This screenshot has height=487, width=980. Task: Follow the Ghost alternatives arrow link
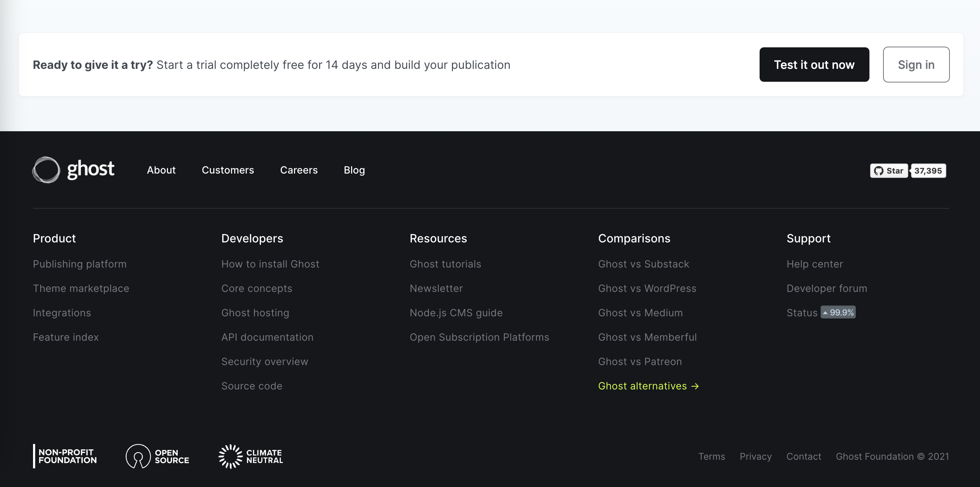(648, 386)
